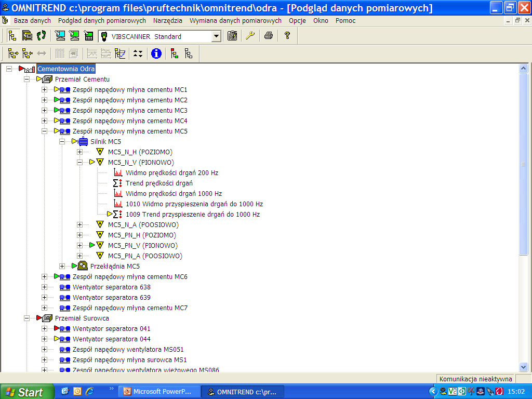Switch to Microsoft PowerPoint taskbar button

coord(159,392)
